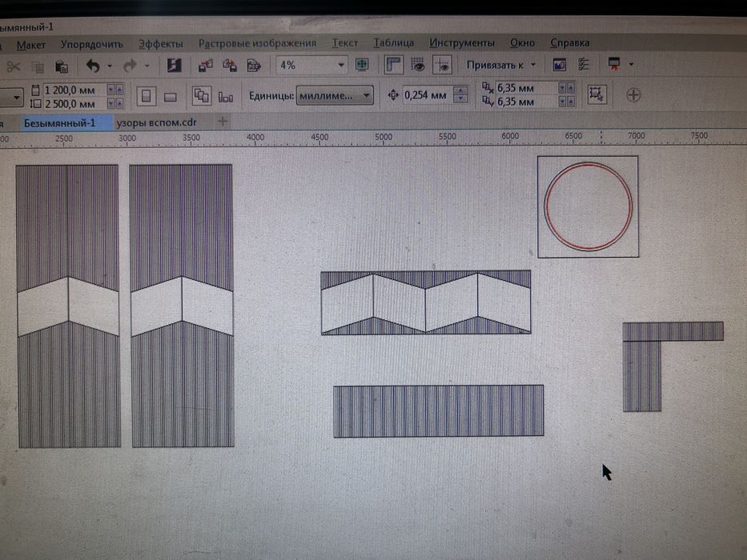Click the duplicate X 6,35 мм field

[x=526, y=88]
